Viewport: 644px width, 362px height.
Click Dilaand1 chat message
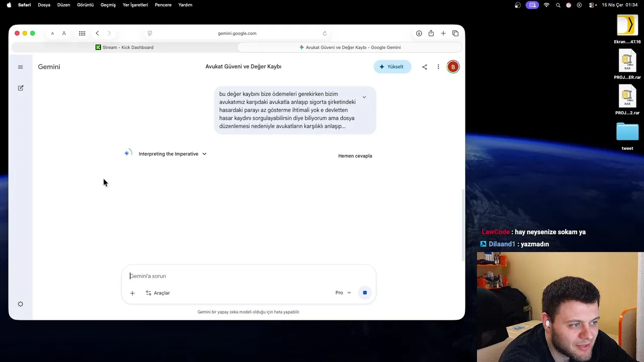515,244
